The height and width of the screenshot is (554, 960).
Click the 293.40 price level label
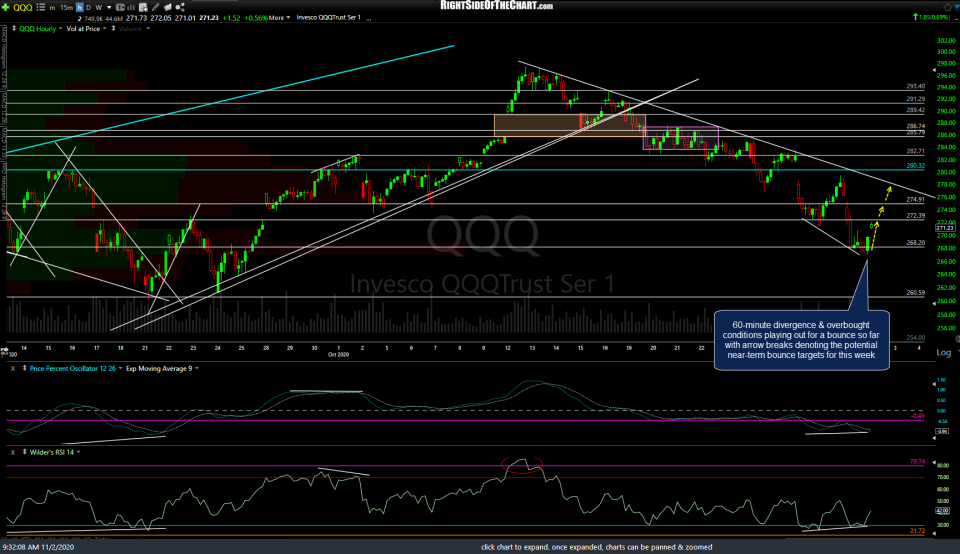915,87
